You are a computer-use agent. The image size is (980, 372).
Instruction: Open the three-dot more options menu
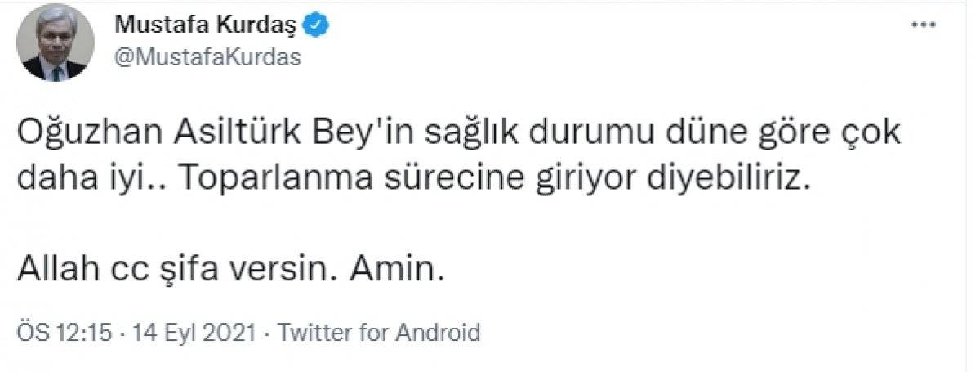pos(923,25)
